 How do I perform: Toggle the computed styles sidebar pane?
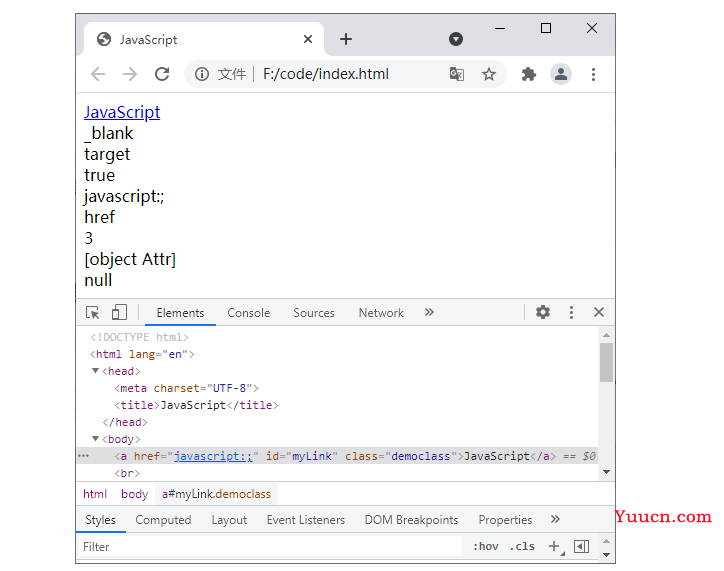581,547
